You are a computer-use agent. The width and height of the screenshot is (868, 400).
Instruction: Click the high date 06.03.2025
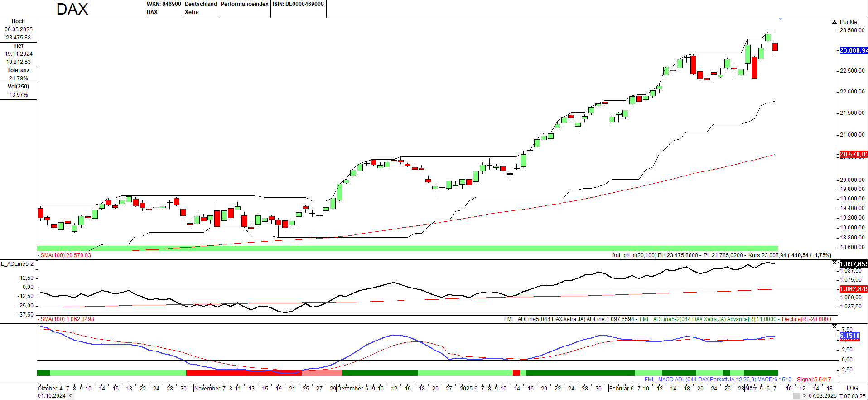click(x=19, y=29)
